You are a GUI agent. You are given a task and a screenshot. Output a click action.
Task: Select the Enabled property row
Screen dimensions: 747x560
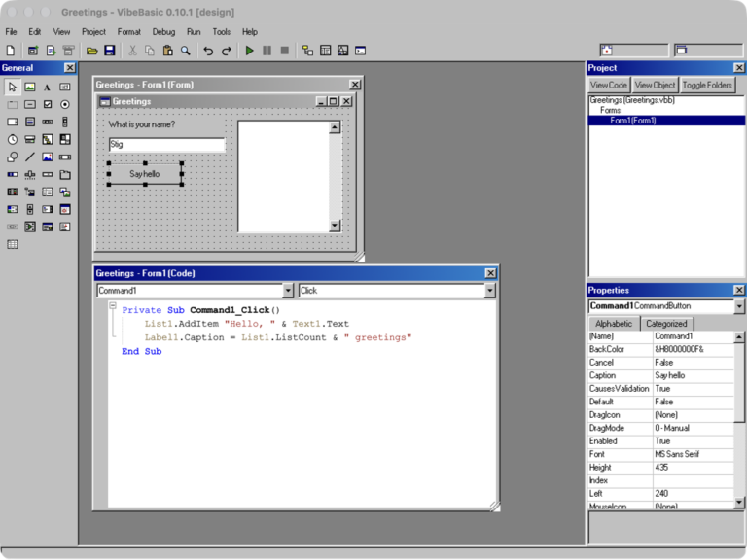point(661,441)
